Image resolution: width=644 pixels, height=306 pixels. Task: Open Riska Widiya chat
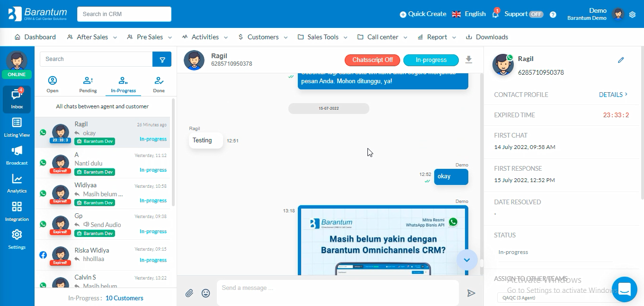[x=102, y=255]
